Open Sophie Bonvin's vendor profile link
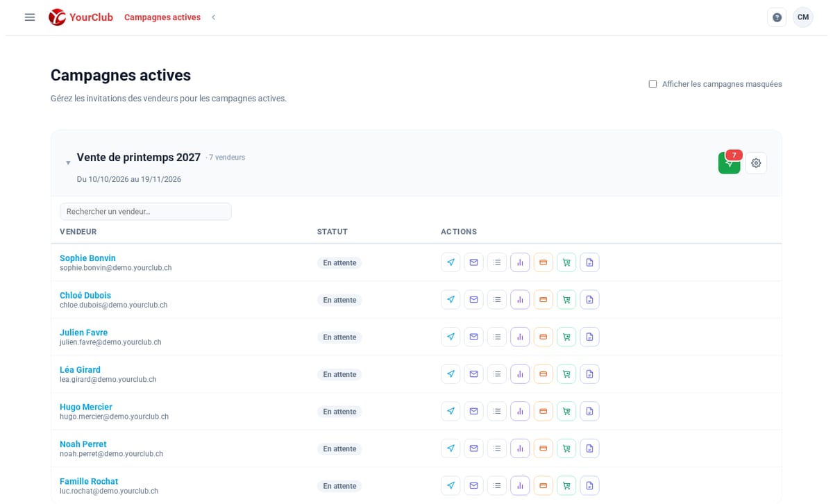This screenshot has height=504, width=833. (x=87, y=258)
